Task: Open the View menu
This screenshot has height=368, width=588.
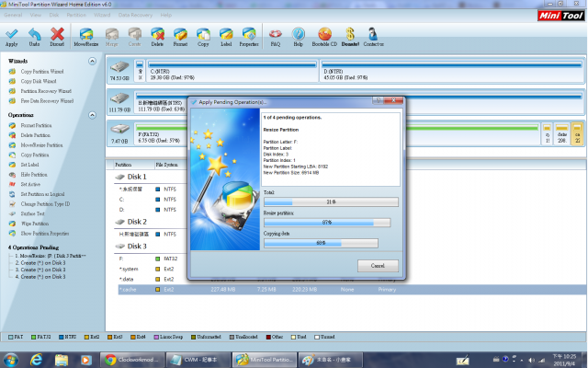Action: (x=36, y=15)
